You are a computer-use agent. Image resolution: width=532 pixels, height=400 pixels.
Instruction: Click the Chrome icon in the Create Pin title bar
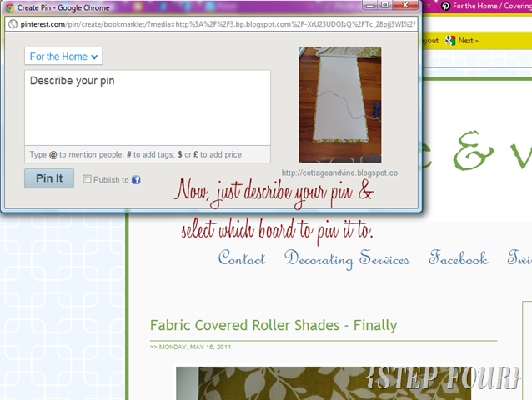(x=9, y=7)
